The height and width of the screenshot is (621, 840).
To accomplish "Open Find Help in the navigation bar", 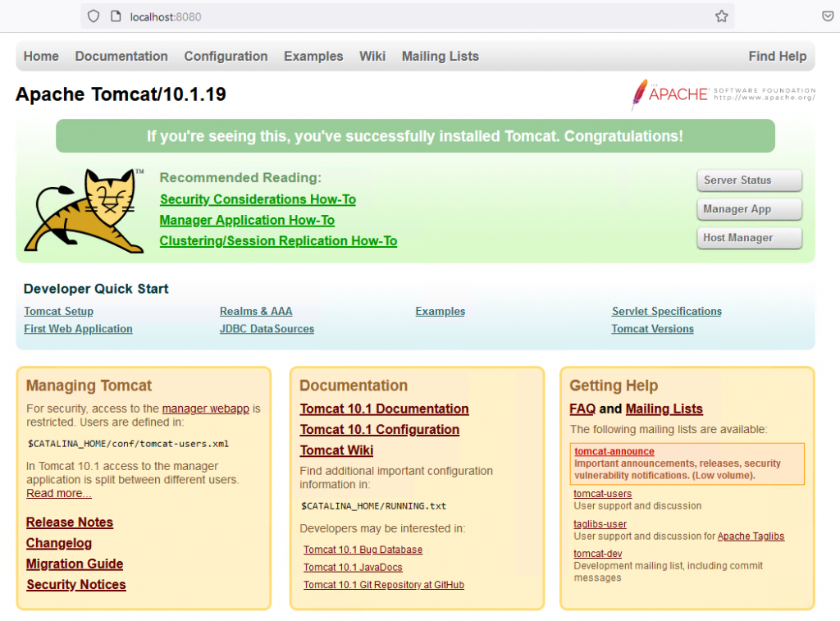I will pos(778,57).
